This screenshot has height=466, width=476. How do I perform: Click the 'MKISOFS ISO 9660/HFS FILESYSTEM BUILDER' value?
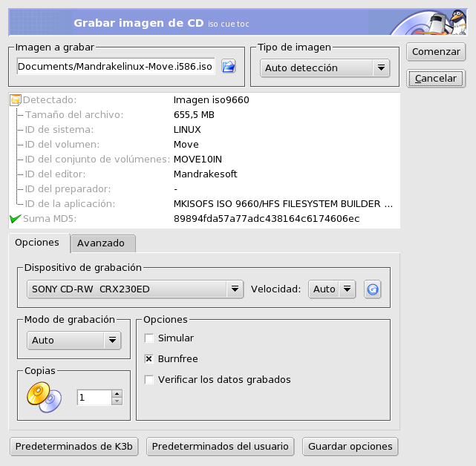pos(283,204)
